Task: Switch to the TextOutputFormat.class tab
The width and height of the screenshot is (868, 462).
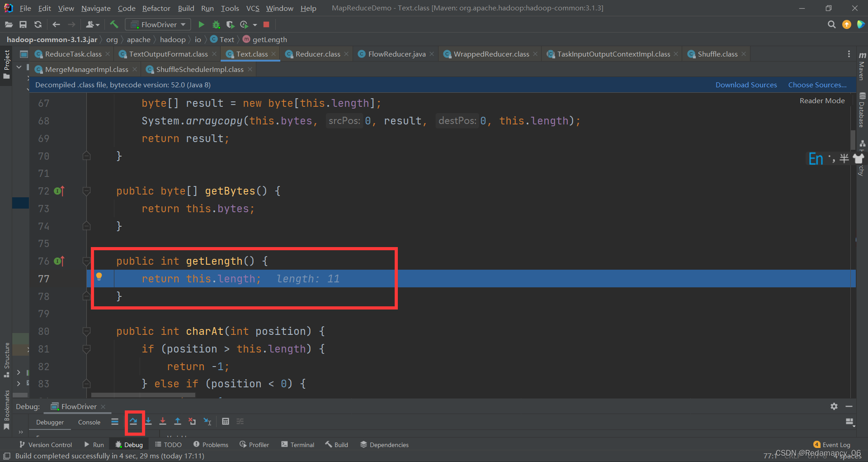Action: click(168, 54)
